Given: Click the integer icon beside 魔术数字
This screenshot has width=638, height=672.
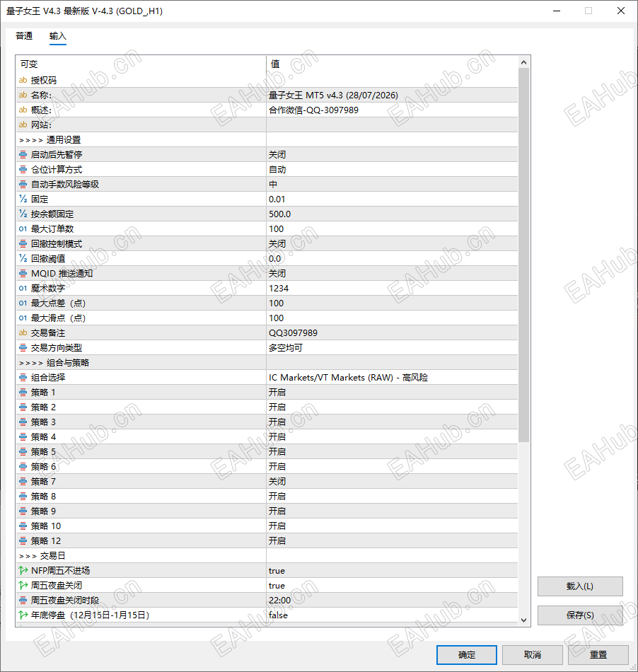Looking at the screenshot, I should 23,288.
